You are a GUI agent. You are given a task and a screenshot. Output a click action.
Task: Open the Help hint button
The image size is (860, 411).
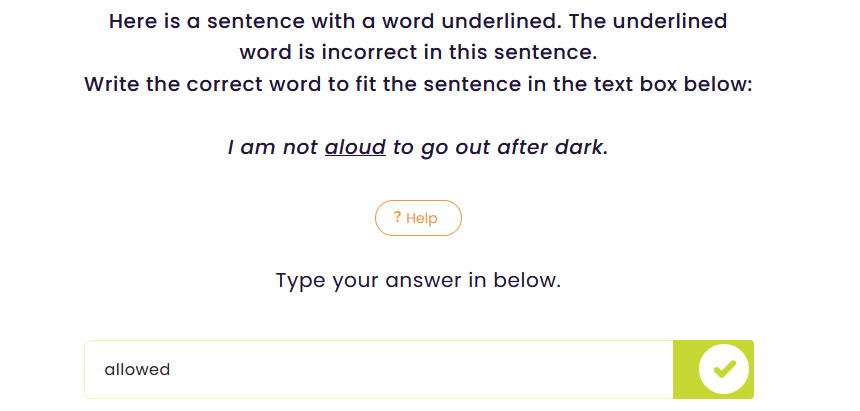point(418,218)
